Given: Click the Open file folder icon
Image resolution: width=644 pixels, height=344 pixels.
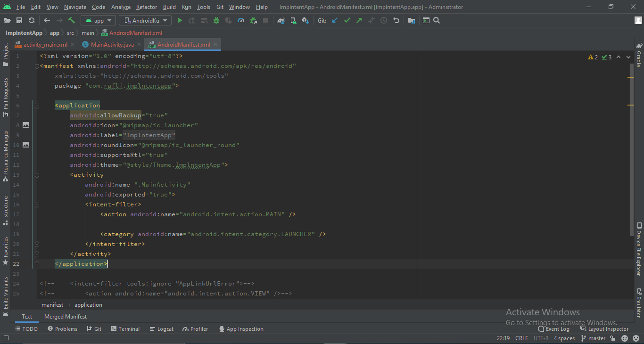Looking at the screenshot, I should [x=7, y=20].
